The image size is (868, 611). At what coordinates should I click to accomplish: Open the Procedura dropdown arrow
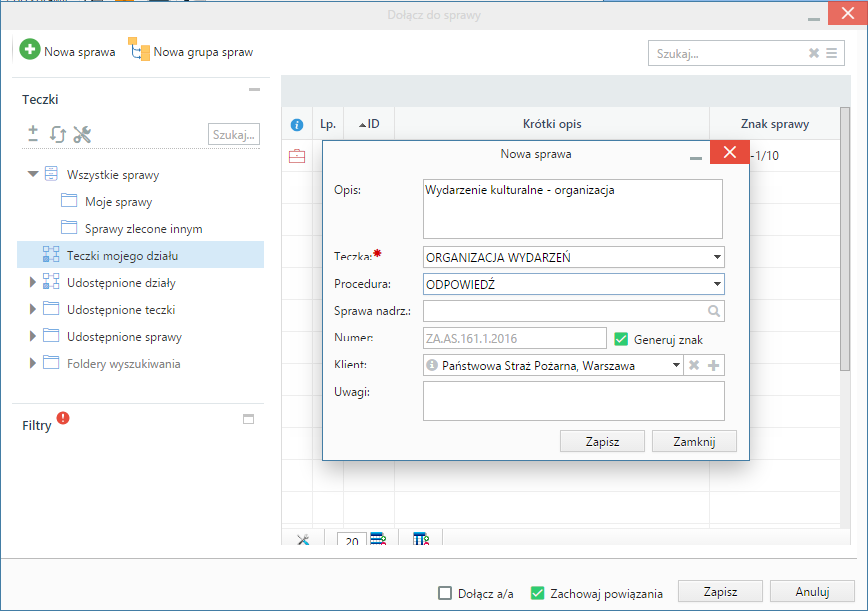click(717, 284)
